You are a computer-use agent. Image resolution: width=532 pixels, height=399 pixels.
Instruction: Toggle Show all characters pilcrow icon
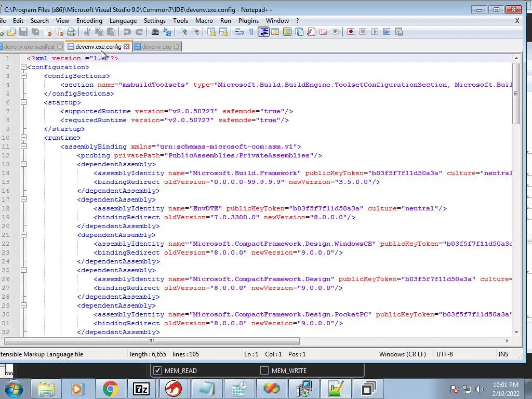251,32
